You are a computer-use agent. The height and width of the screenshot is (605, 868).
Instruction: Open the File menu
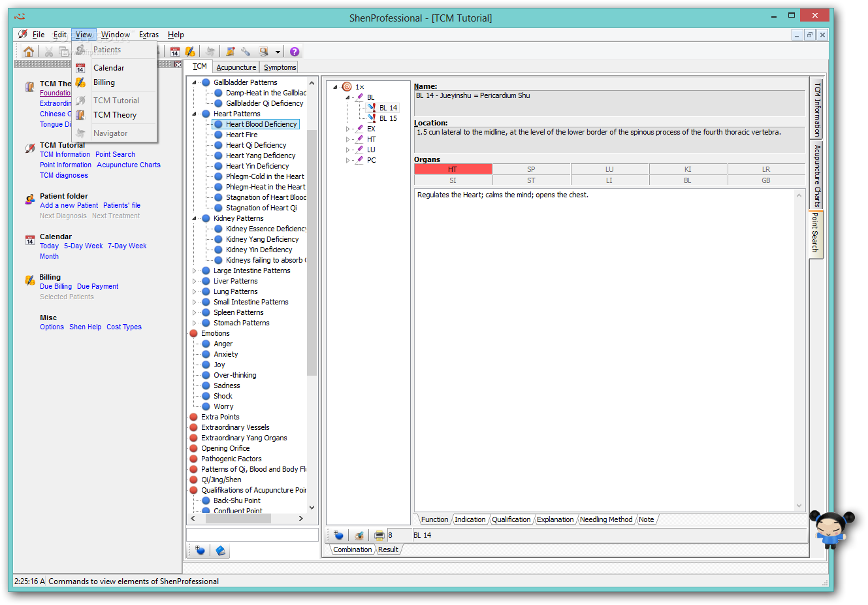pyautogui.click(x=39, y=35)
